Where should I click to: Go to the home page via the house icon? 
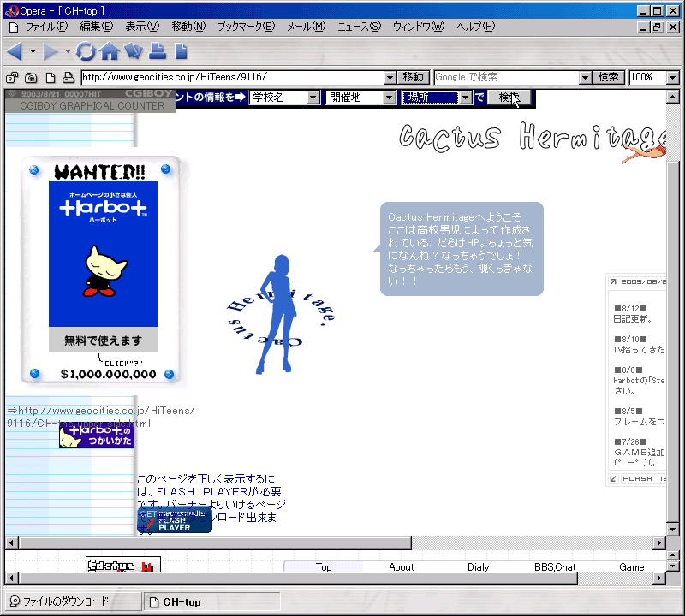click(110, 51)
